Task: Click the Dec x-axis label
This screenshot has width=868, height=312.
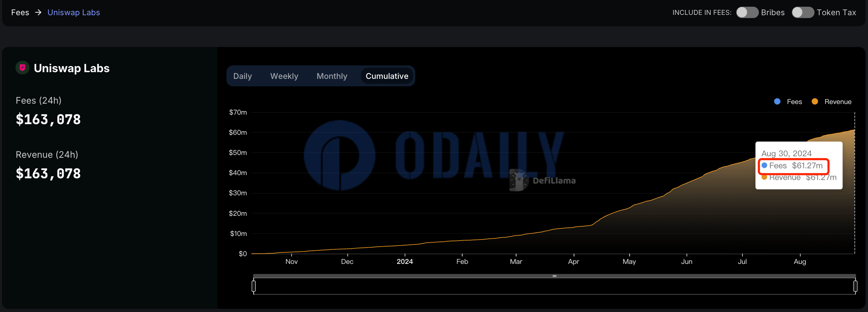Action: tap(347, 261)
